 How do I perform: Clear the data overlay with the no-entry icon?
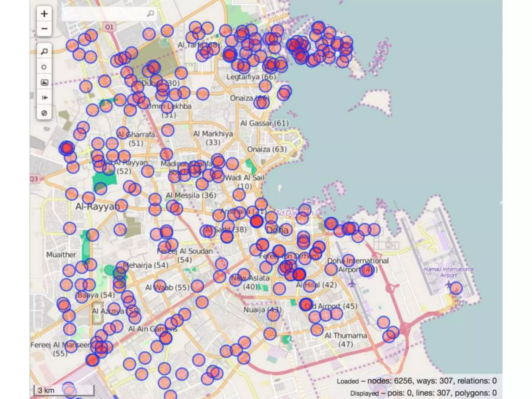pyautogui.click(x=44, y=113)
